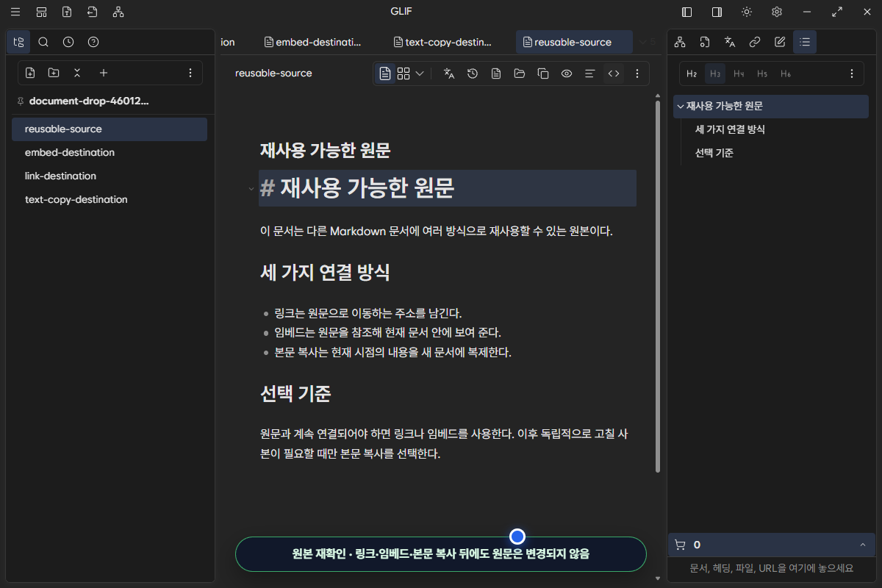Click the file sync icon in right panel
This screenshot has height=588, width=882.
pos(705,42)
